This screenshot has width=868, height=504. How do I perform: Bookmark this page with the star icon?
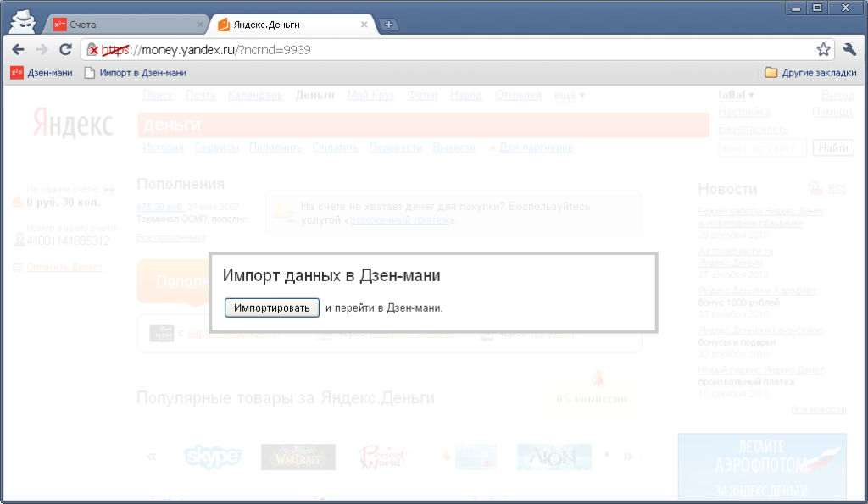[x=823, y=50]
